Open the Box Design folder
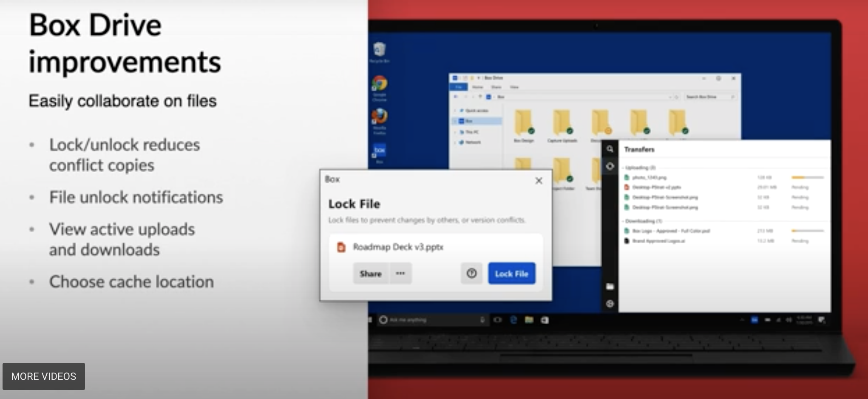868x399 pixels. [x=524, y=125]
